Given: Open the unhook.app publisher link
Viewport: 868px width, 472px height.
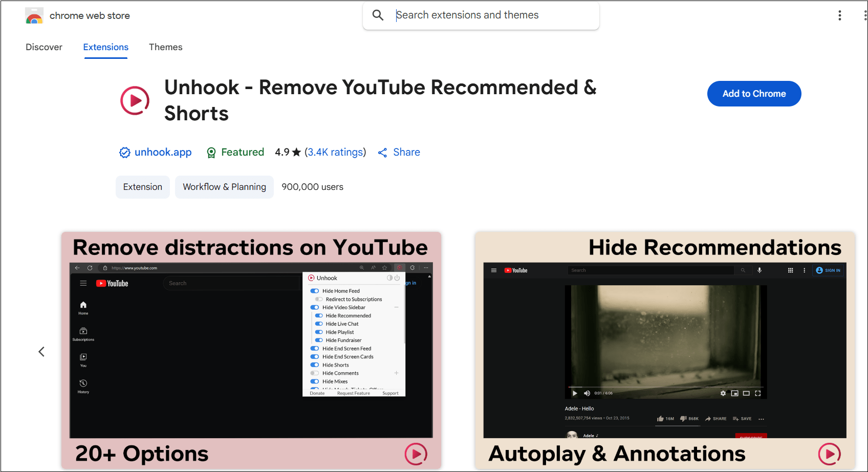Looking at the screenshot, I should point(163,152).
